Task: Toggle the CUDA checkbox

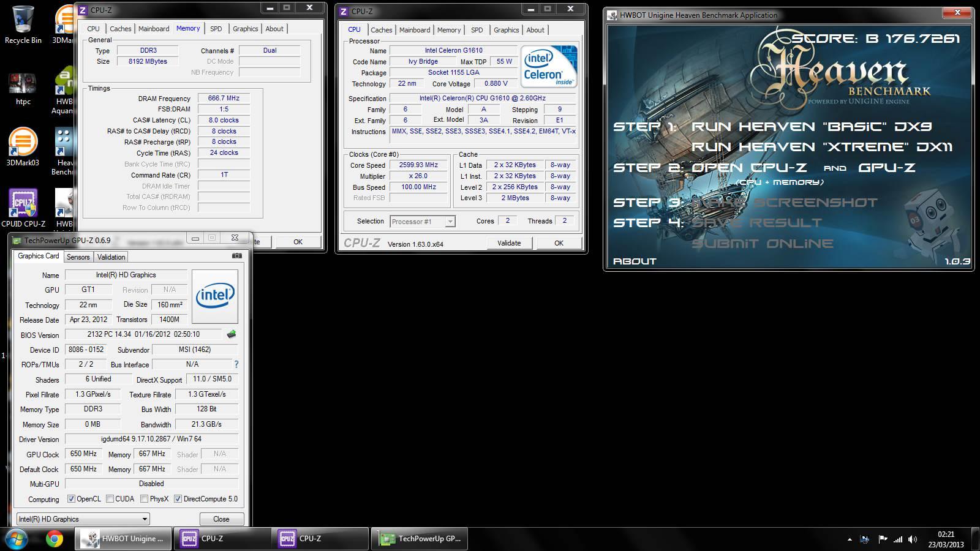Action: [x=110, y=499]
